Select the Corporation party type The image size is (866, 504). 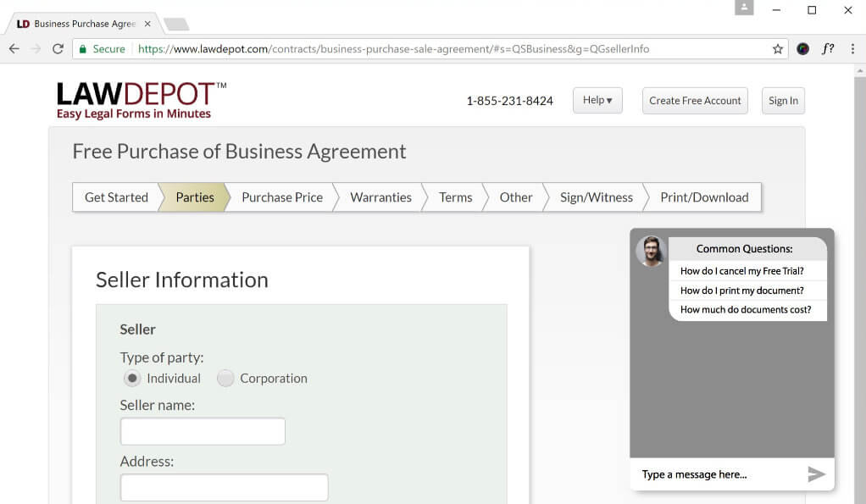[x=225, y=379]
